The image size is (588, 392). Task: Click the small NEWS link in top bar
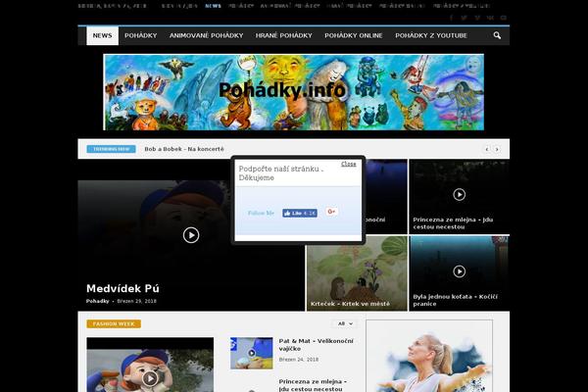213,6
